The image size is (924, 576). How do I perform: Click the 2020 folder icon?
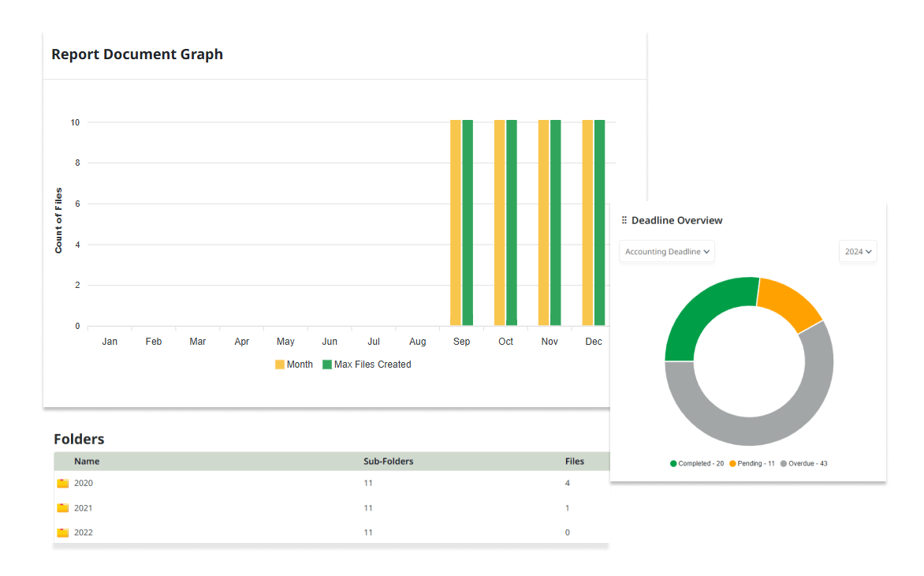click(63, 484)
